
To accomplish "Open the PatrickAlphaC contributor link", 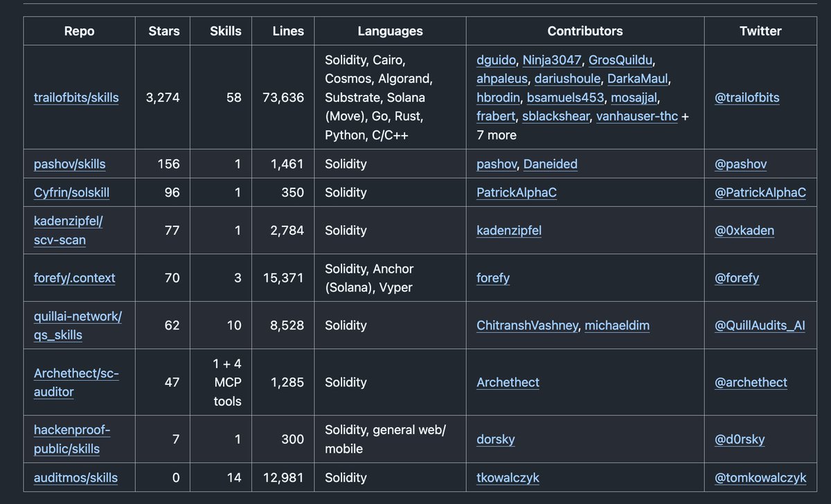I will [x=517, y=192].
